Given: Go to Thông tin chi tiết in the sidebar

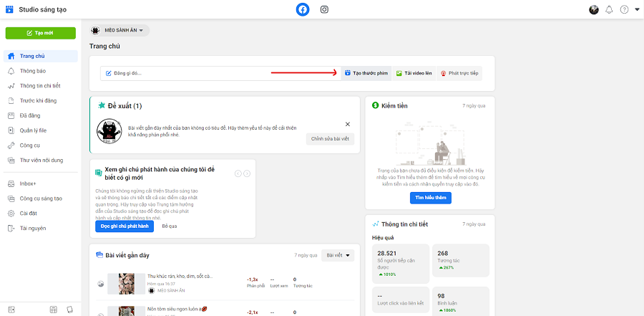Looking at the screenshot, I should click(40, 86).
